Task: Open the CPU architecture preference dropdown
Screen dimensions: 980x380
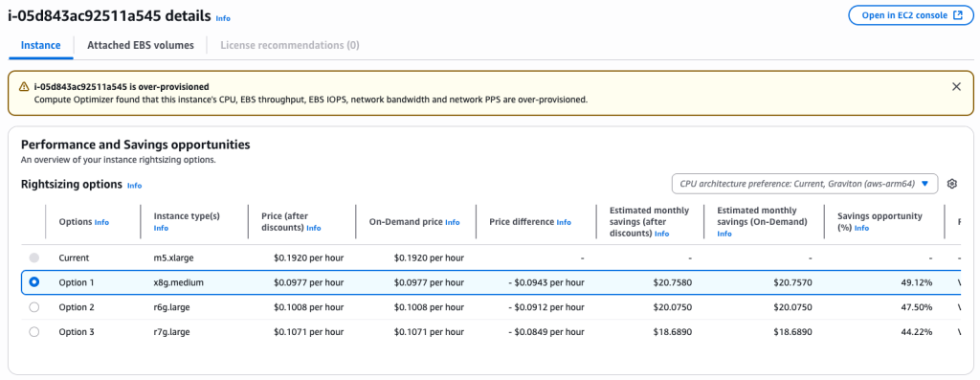Action: tap(804, 184)
